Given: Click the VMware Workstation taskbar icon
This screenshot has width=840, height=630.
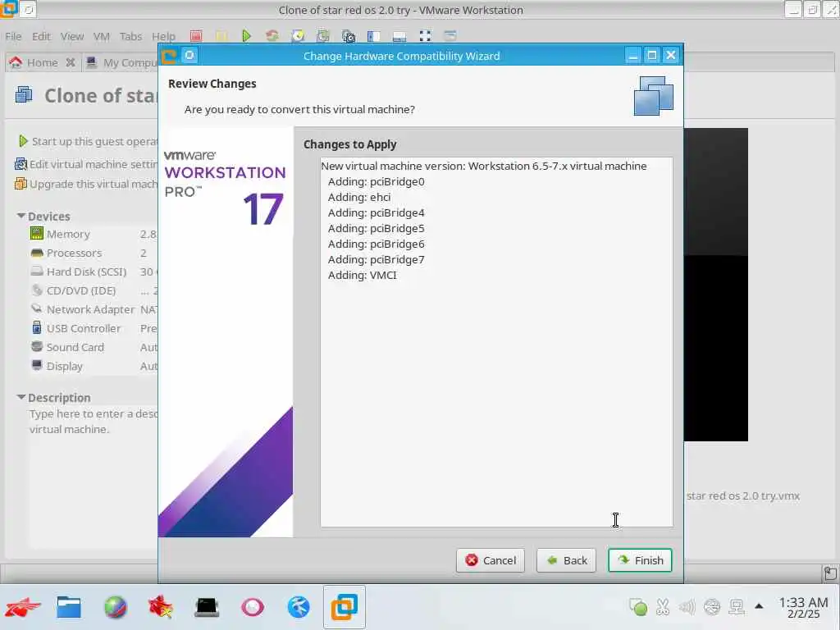Looking at the screenshot, I should click(x=345, y=607).
